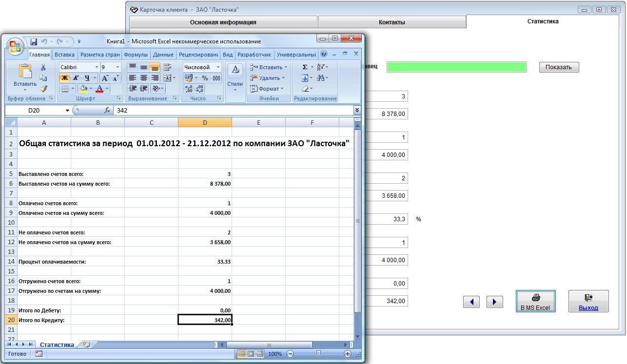Open the Office button menu in Excel
The width and height of the screenshot is (627, 364).
click(x=16, y=46)
